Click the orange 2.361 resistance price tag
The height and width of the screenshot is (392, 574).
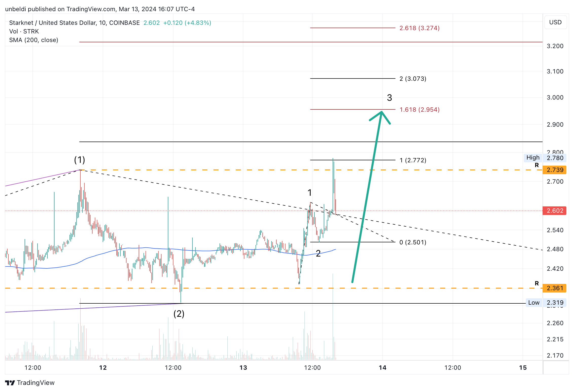[554, 288]
